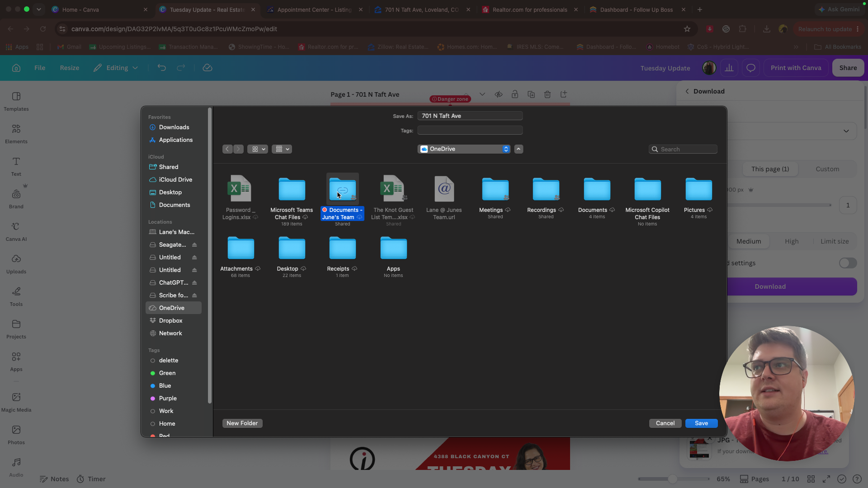Image resolution: width=868 pixels, height=488 pixels.
Task: Open the Audio panel in Canva sidebar
Action: pos(16,468)
